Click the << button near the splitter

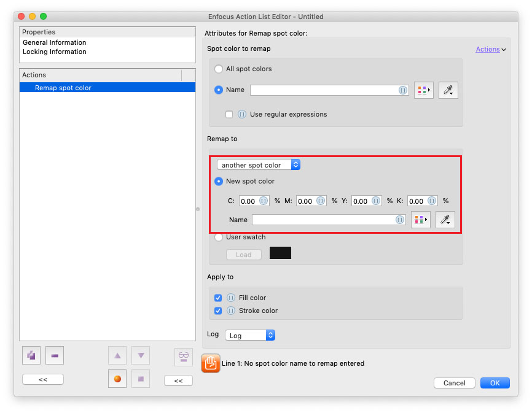click(x=179, y=380)
